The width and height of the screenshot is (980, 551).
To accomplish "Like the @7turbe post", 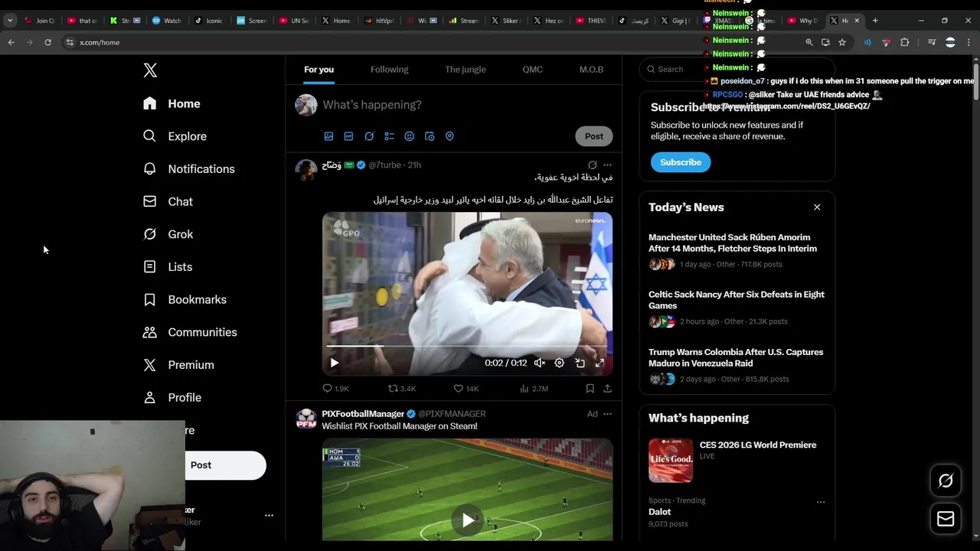I will (465, 389).
